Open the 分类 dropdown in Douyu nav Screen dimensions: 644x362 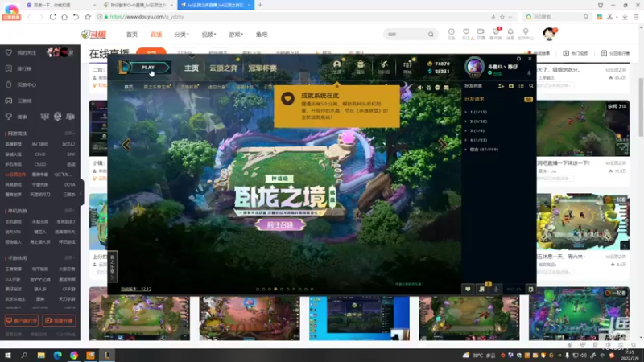click(x=182, y=35)
